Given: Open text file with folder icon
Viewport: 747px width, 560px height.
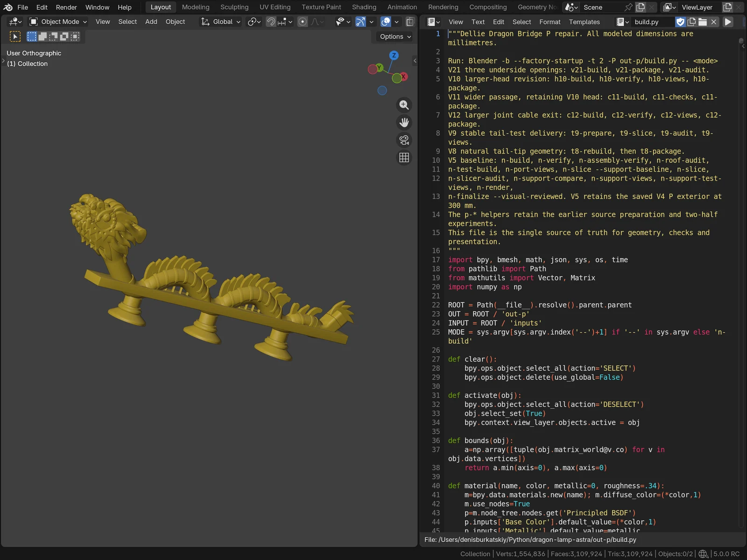Looking at the screenshot, I should pyautogui.click(x=703, y=22).
